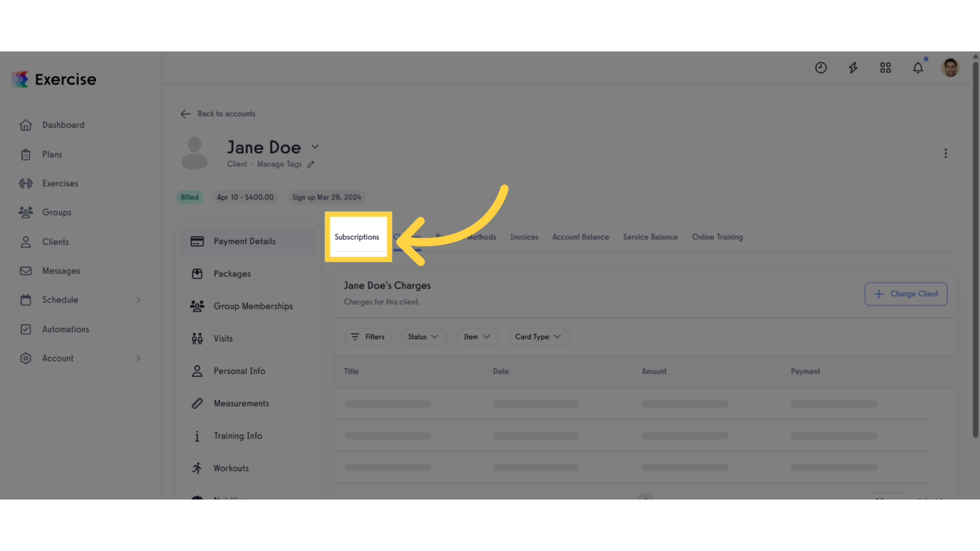Viewport: 980px width, 551px height.
Task: Click the Packages box icon
Action: (197, 274)
